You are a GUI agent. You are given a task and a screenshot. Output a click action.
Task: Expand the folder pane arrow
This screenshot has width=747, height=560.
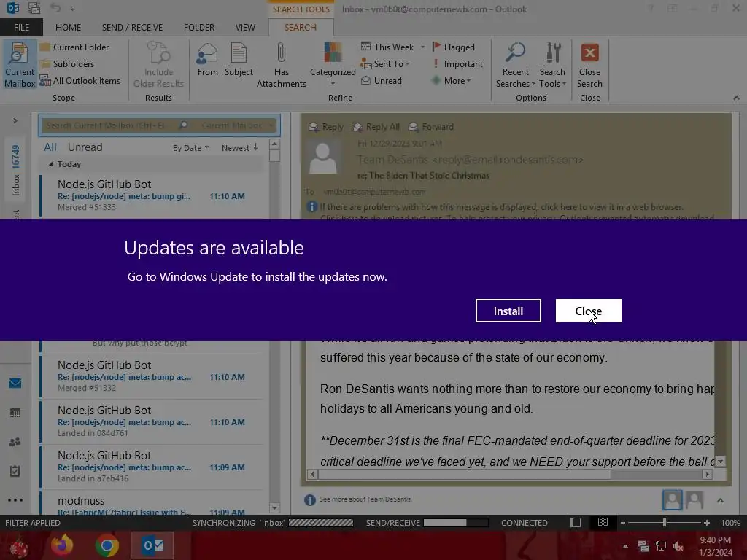tap(15, 120)
